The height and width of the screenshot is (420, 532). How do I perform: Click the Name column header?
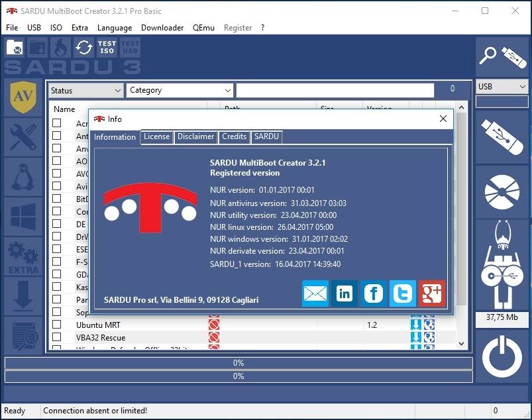pos(64,109)
